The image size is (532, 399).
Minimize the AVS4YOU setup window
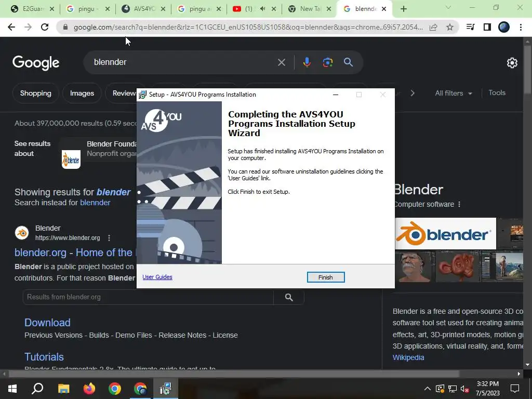[336, 95]
